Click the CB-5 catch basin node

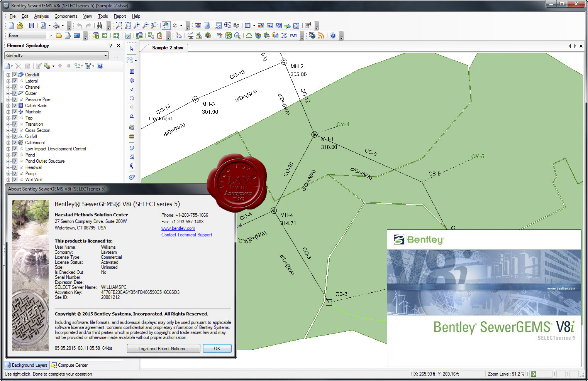(x=422, y=182)
